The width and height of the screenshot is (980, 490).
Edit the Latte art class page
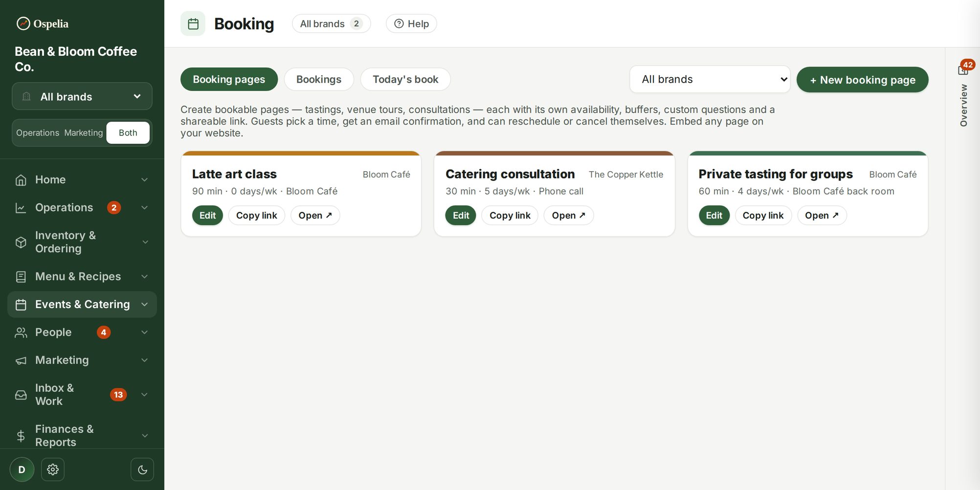coord(207,216)
